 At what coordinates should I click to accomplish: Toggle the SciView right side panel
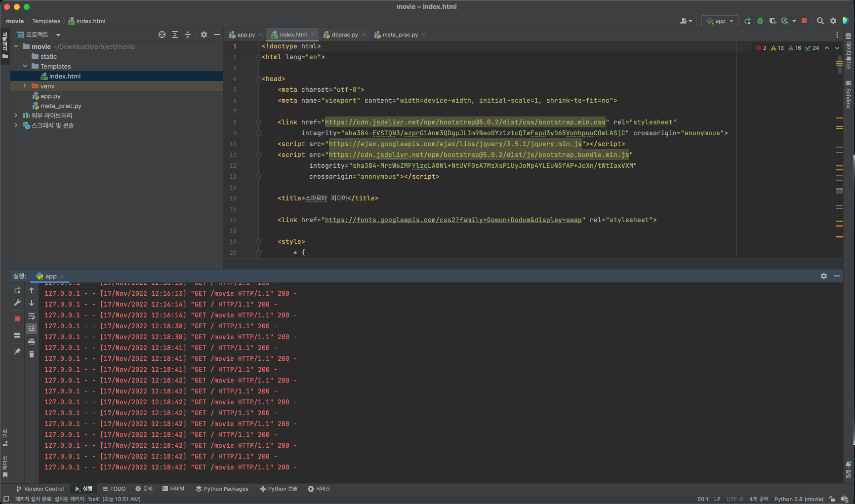849,95
